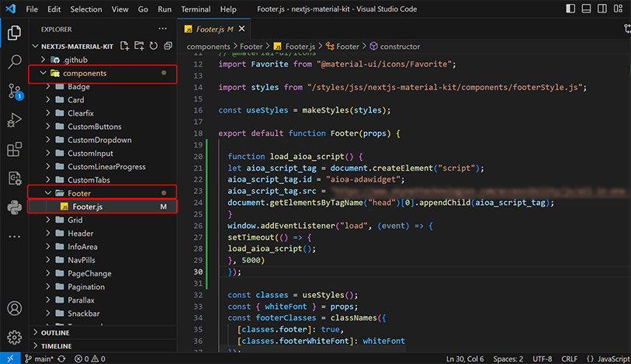
Task: Collapse the Footer folder
Action: coord(48,193)
